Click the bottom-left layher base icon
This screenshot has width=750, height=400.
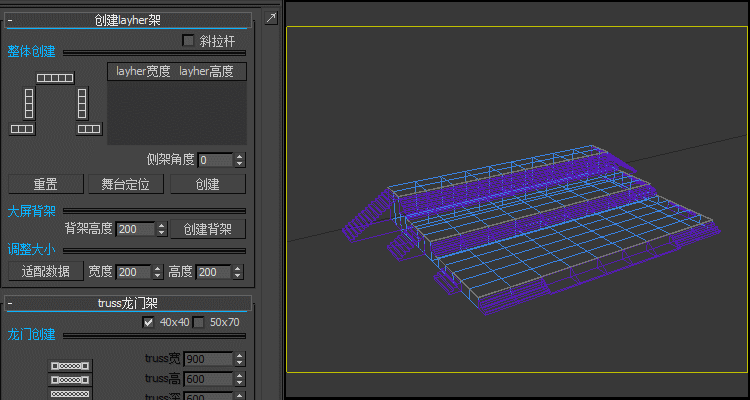[x=22, y=129]
